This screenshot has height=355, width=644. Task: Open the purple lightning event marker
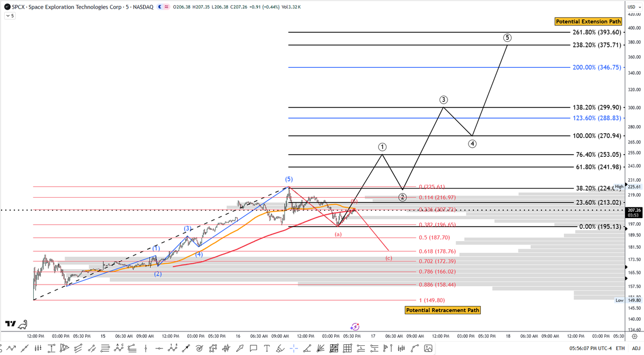(x=355, y=326)
